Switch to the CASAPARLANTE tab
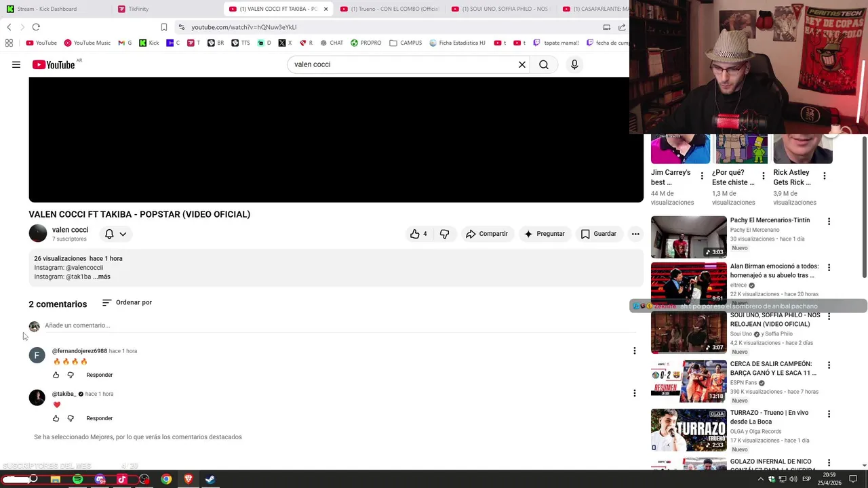Screen dimensions: 868x488 click(x=594, y=9)
